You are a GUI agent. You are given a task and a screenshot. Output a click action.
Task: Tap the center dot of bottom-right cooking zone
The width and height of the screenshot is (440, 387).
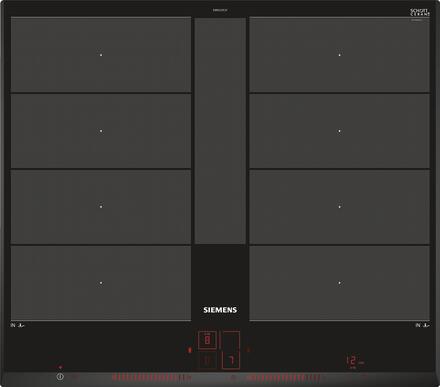[x=339, y=283]
